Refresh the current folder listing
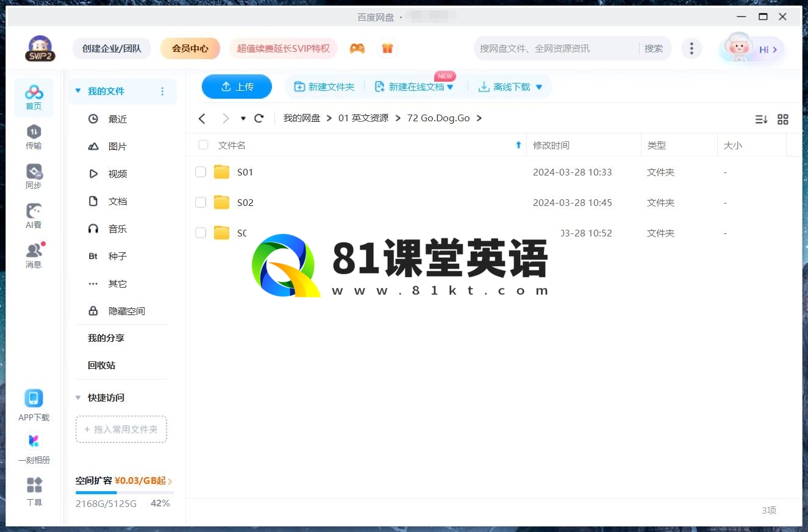This screenshot has width=808, height=532. click(259, 118)
